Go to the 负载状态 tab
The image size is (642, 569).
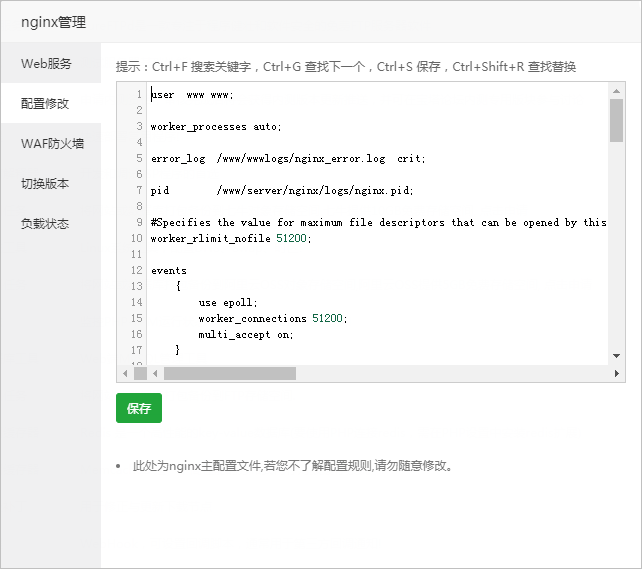pyautogui.click(x=50, y=224)
